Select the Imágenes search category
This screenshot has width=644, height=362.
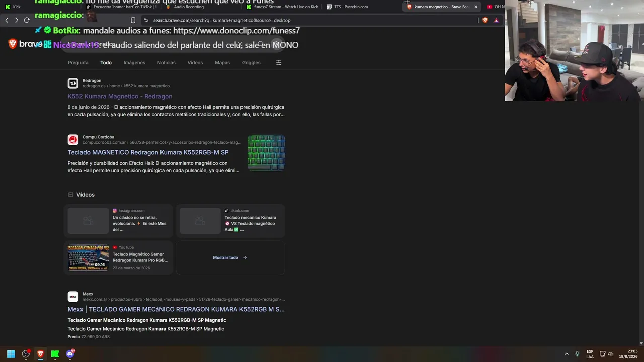134,63
